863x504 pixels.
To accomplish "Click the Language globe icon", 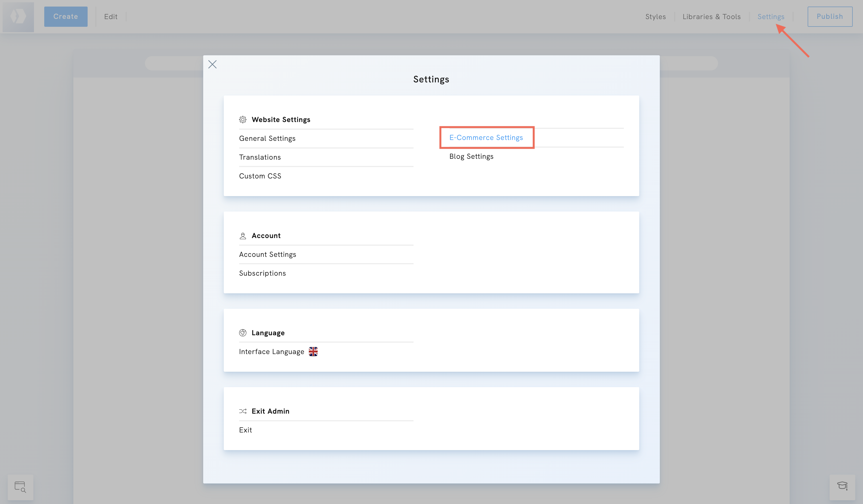I will pyautogui.click(x=243, y=332).
